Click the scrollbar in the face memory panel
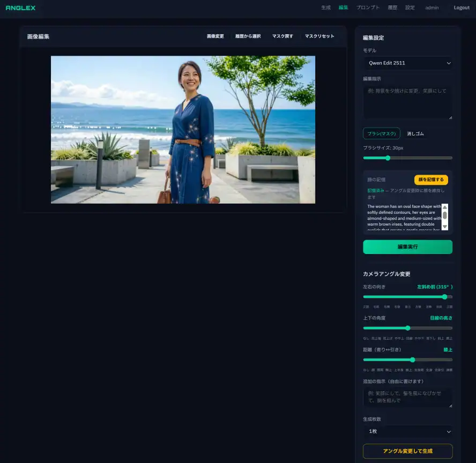The width and height of the screenshot is (476, 463). click(445, 217)
